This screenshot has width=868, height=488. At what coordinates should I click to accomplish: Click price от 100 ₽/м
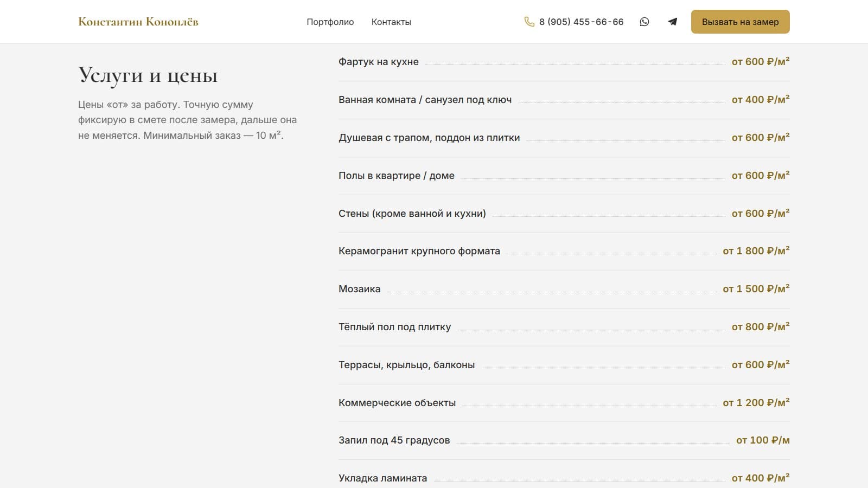(763, 440)
